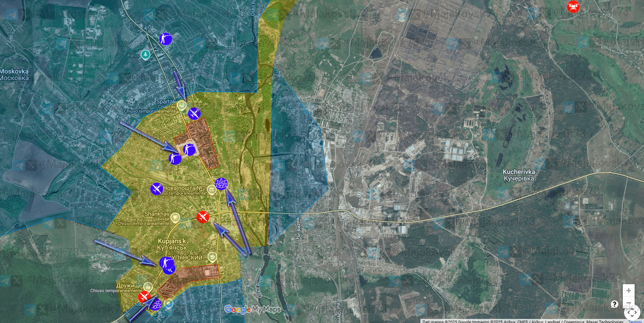Select soldier marker inside the northern red zone
644x323 pixels.
tap(189, 150)
